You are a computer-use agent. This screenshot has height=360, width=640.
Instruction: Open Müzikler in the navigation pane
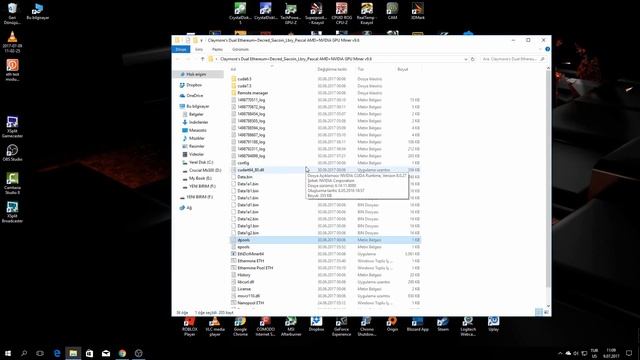tap(196, 138)
